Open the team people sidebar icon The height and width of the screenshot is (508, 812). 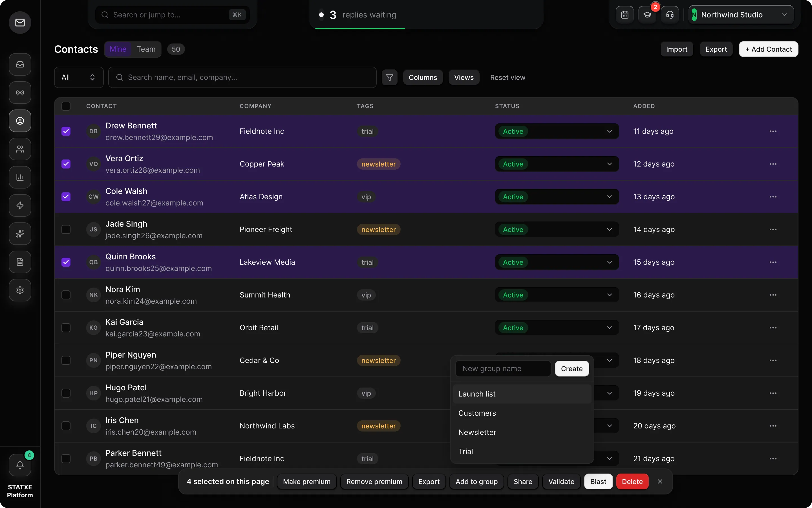[20, 149]
